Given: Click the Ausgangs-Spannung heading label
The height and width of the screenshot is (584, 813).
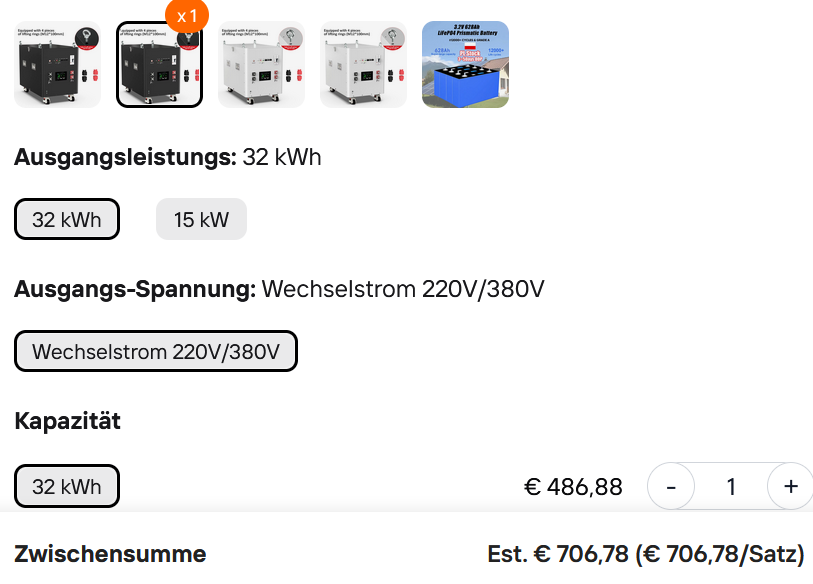Looking at the screenshot, I should (x=135, y=290).
